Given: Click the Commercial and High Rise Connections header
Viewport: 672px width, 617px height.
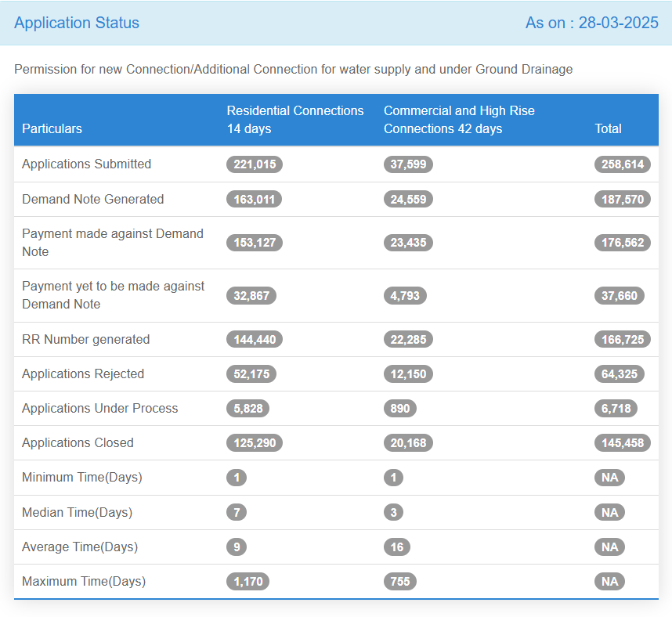Looking at the screenshot, I should coord(459,119).
